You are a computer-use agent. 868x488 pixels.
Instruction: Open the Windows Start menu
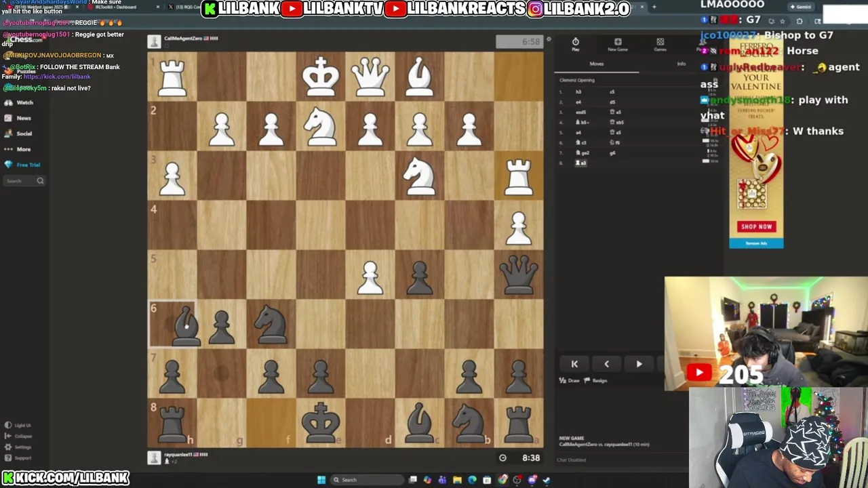pos(321,480)
